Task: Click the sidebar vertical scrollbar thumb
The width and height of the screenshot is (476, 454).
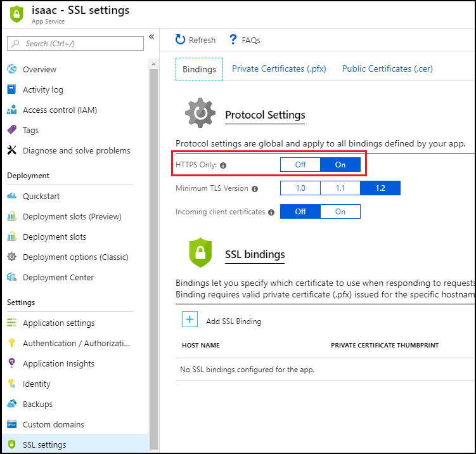Action: [153, 259]
